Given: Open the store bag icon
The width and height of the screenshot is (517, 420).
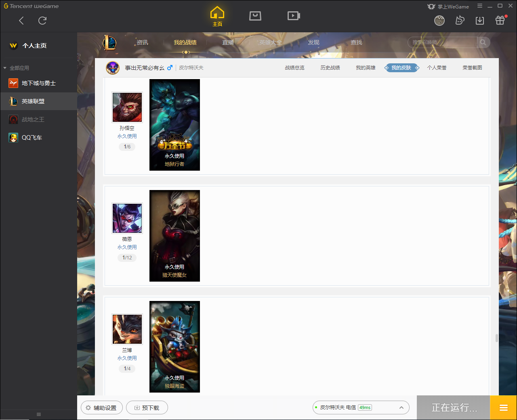Looking at the screenshot, I should point(255,16).
